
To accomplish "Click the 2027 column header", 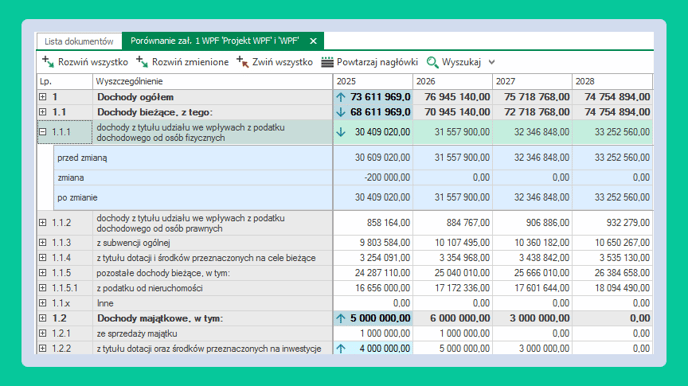I will 532,82.
